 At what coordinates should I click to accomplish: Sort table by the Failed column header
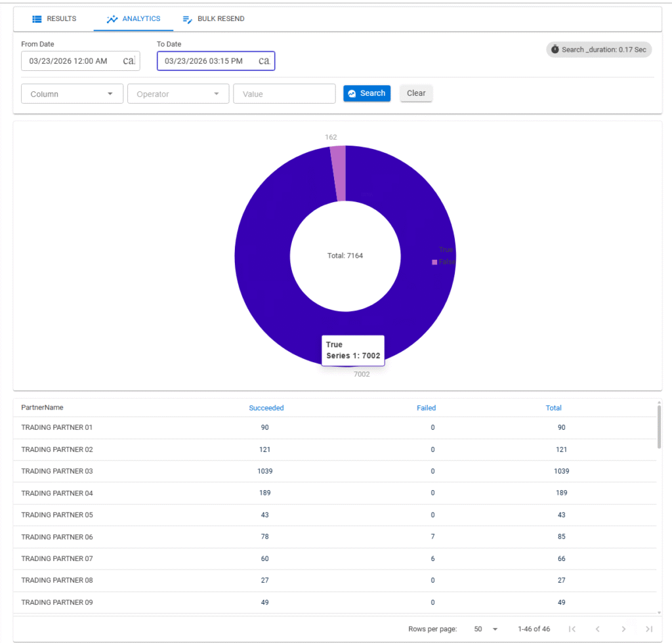[x=426, y=407]
